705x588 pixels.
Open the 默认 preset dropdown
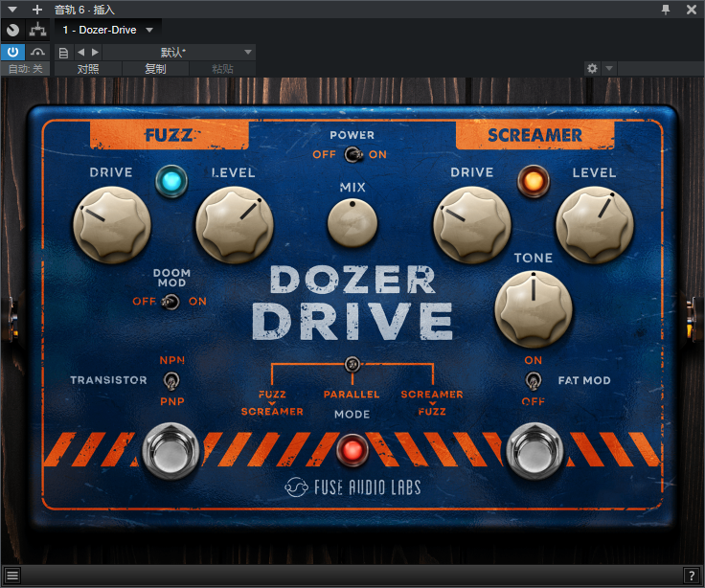tap(179, 52)
